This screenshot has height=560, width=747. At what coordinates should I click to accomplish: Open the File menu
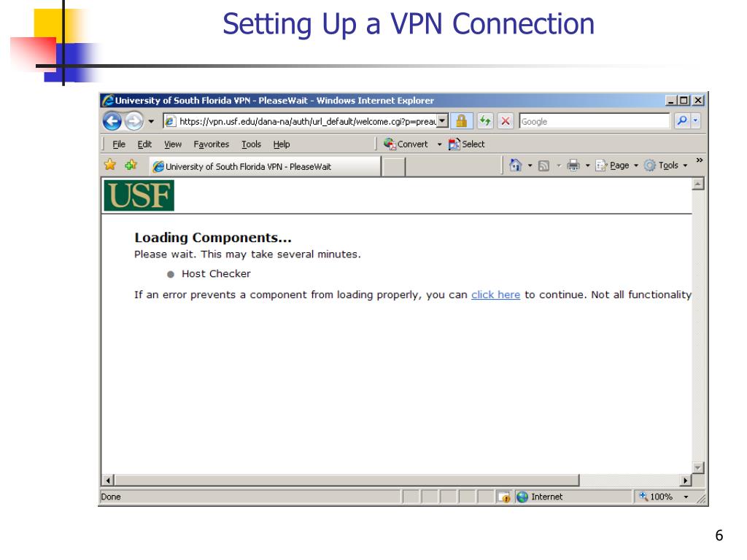coord(119,144)
